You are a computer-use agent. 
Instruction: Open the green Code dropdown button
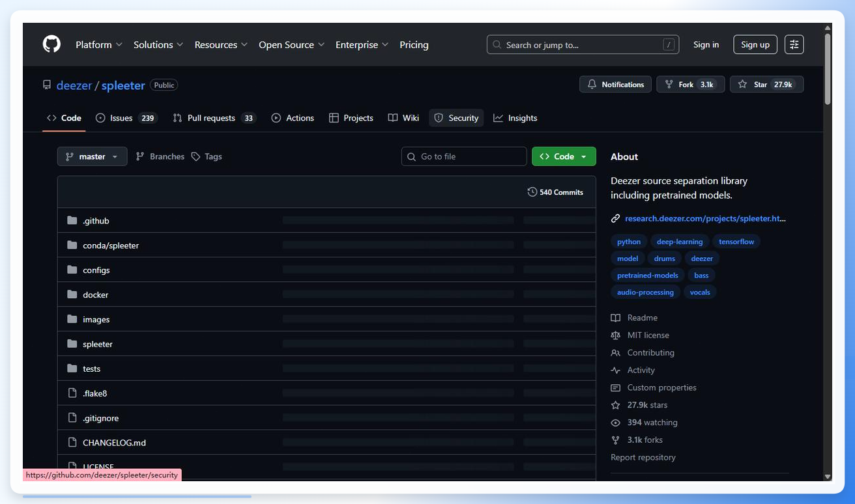tap(564, 156)
